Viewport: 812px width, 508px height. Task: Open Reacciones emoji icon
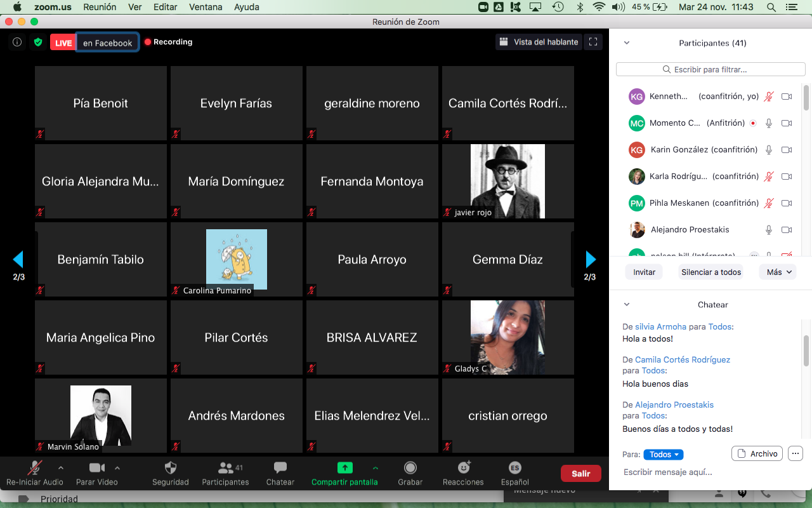[x=464, y=468]
